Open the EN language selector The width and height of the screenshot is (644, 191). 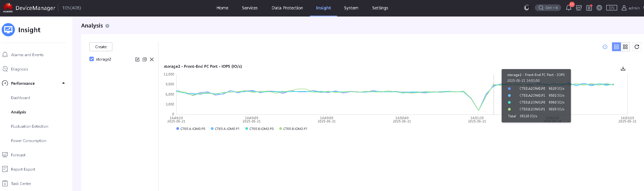[x=611, y=8]
